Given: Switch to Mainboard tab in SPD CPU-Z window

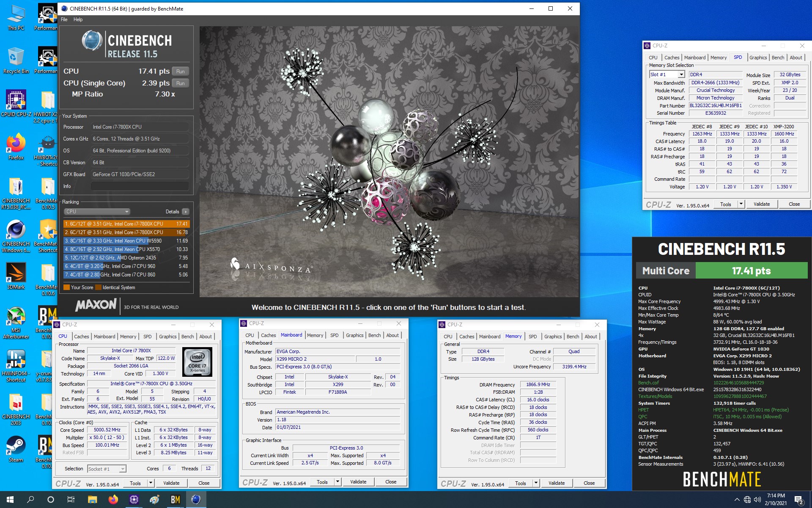Looking at the screenshot, I should (695, 58).
